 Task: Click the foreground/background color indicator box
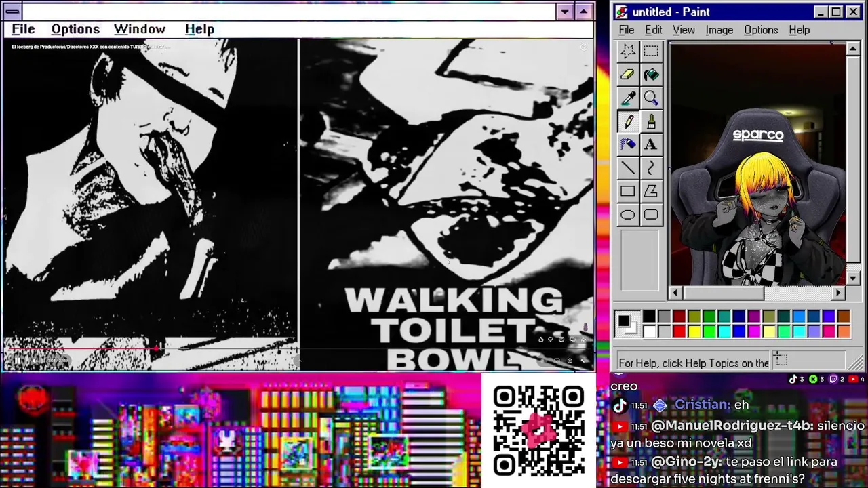pos(627,324)
